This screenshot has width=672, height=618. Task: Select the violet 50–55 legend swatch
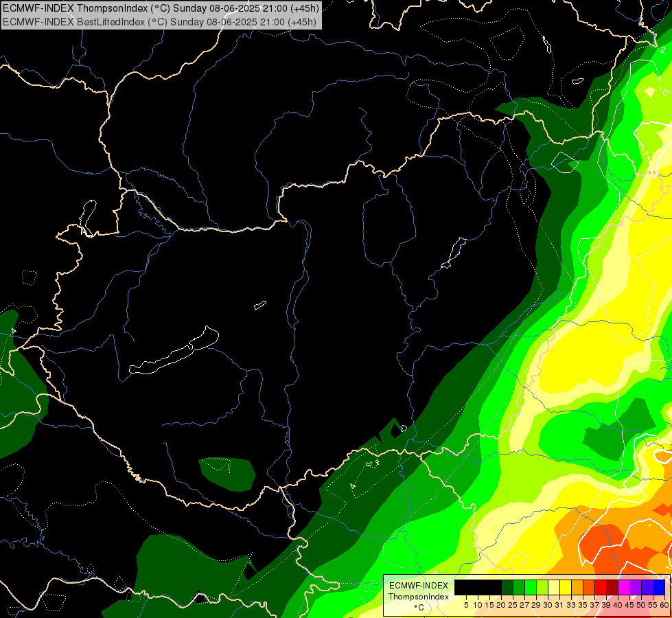click(x=647, y=587)
